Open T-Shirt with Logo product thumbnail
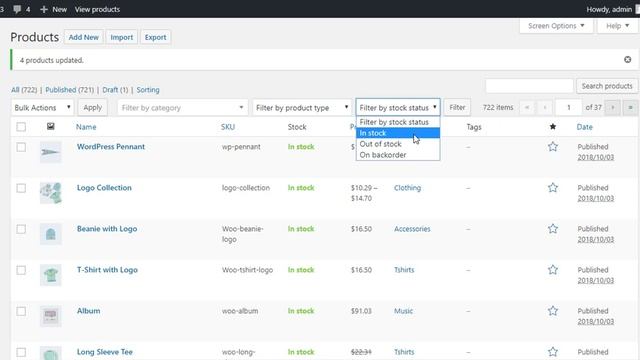Screen dimensions: 640x360 (x=51, y=275)
